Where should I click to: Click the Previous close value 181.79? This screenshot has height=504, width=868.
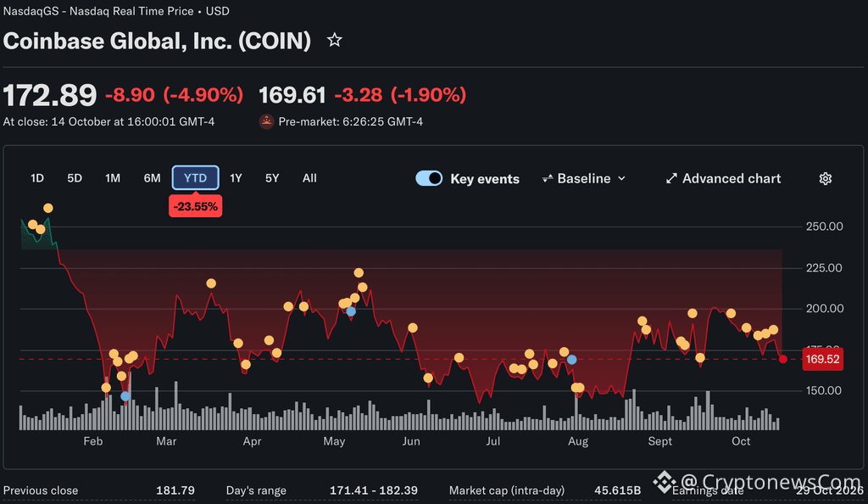click(175, 490)
